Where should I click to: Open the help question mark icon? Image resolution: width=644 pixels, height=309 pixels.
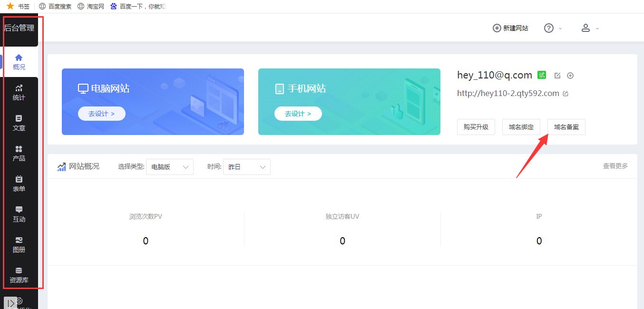tap(549, 28)
